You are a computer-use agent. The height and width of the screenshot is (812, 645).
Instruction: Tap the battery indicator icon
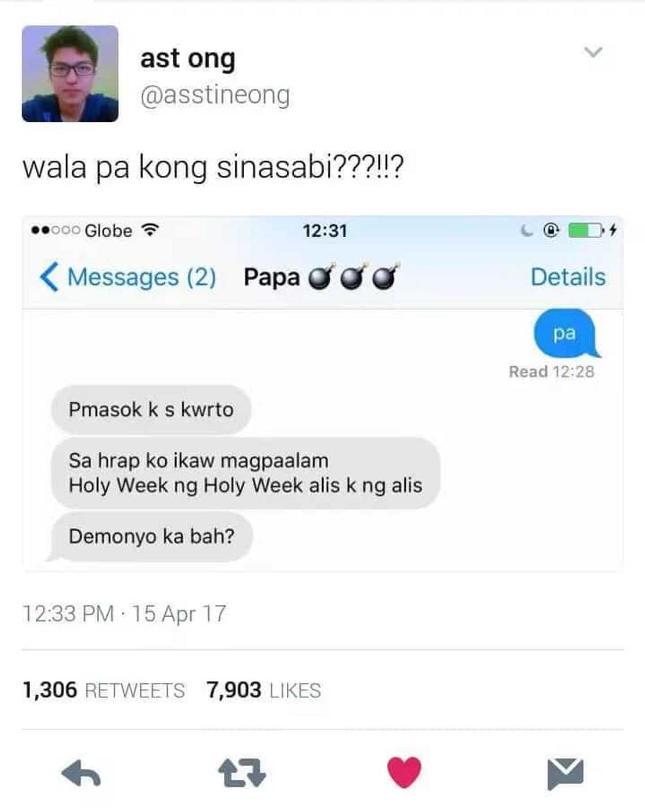click(586, 231)
